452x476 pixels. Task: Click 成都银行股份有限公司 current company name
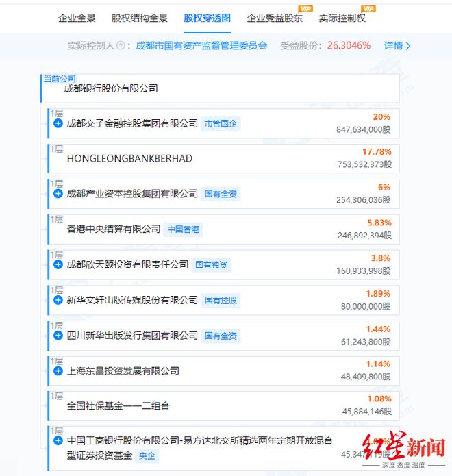[x=111, y=88]
